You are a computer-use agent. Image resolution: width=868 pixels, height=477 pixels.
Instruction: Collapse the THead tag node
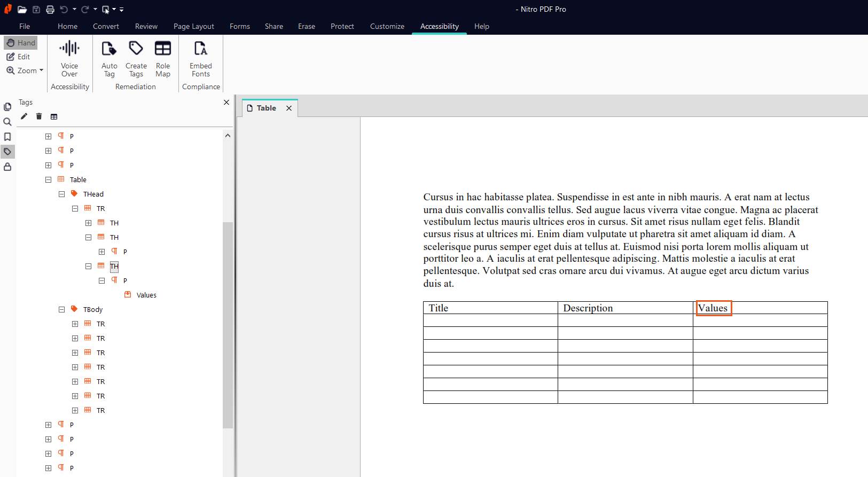point(61,194)
